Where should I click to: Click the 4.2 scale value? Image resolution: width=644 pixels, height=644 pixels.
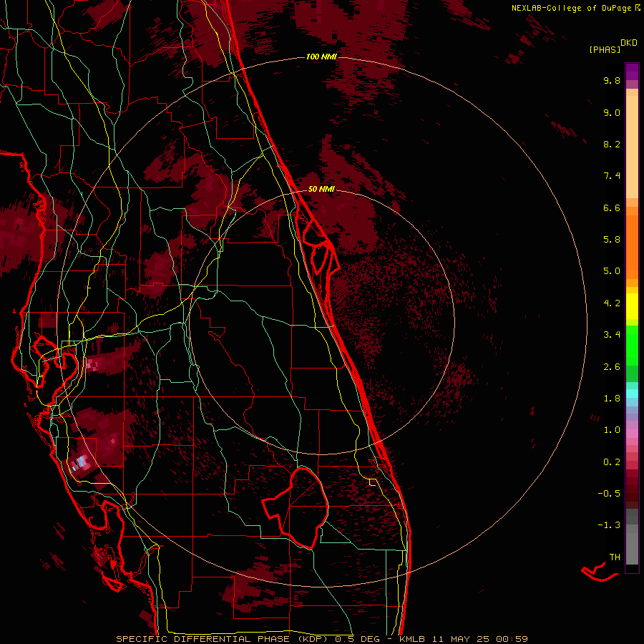[612, 303]
